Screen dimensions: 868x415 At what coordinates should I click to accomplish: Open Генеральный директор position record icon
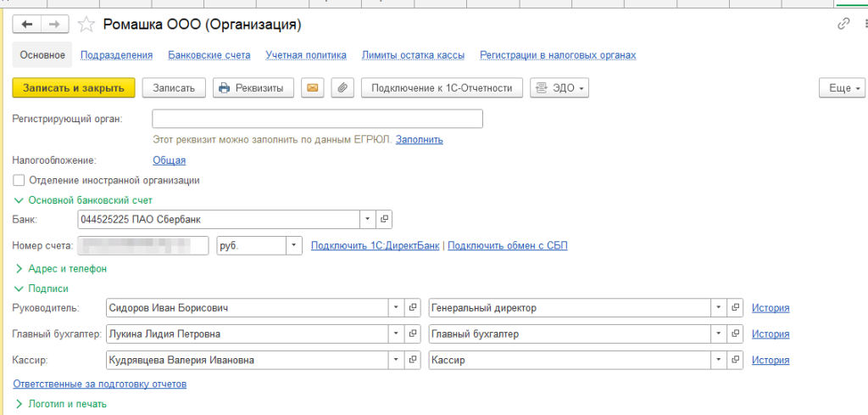[x=735, y=308]
